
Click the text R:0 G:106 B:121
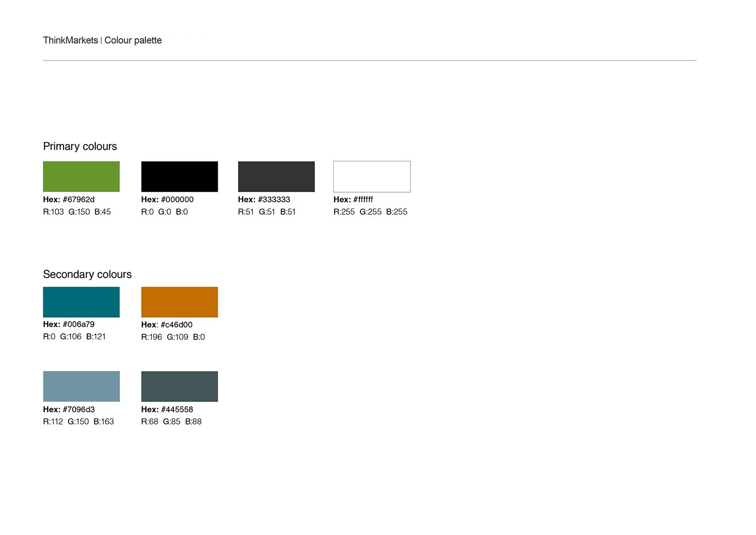coord(74,336)
